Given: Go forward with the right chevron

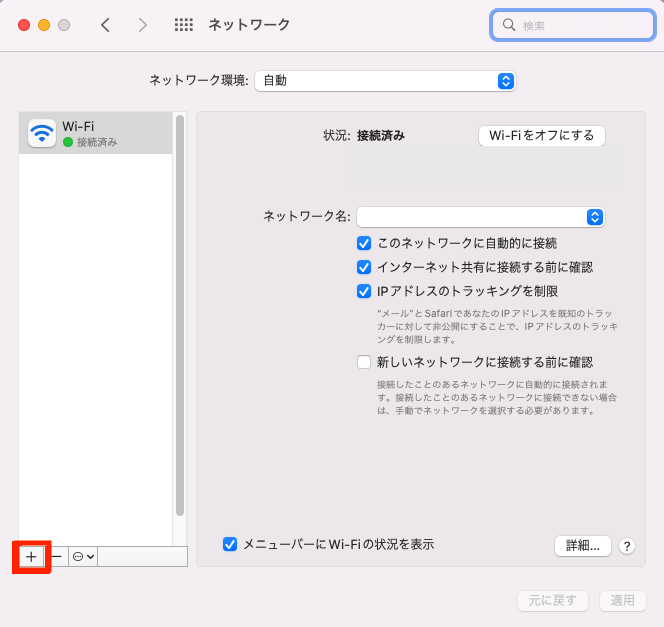Looking at the screenshot, I should coord(143,25).
